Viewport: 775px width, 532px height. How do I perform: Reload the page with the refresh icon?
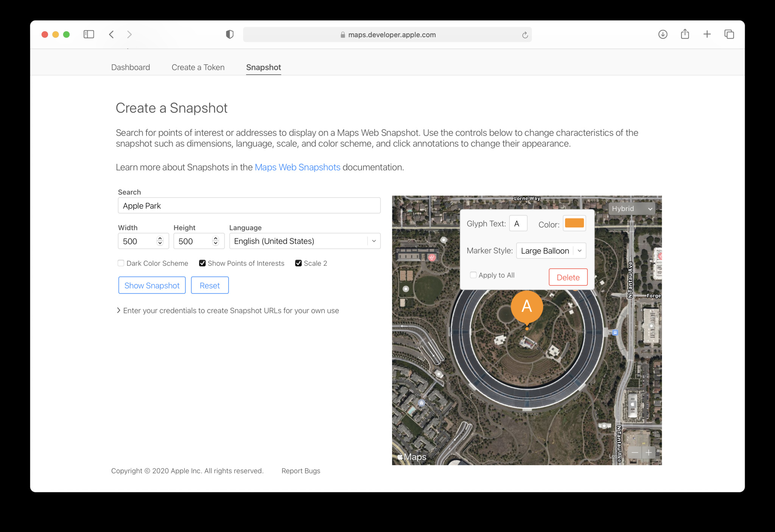pos(525,35)
